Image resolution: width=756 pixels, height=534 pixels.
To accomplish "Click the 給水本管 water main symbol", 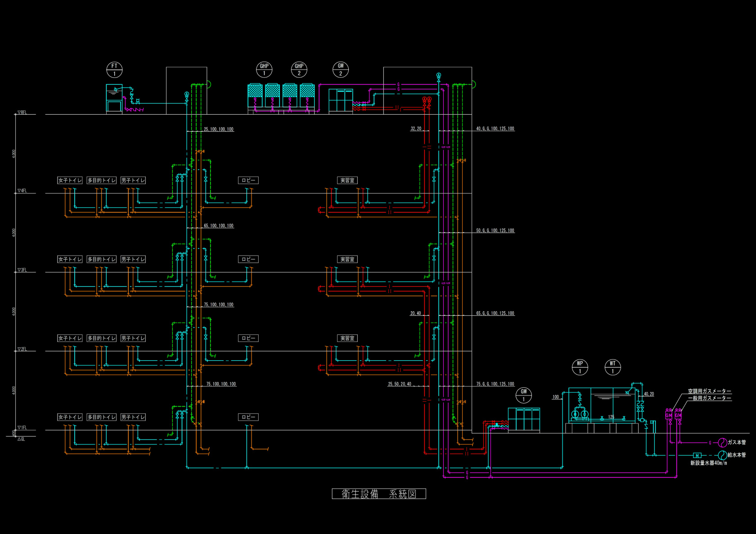I will pos(722,455).
